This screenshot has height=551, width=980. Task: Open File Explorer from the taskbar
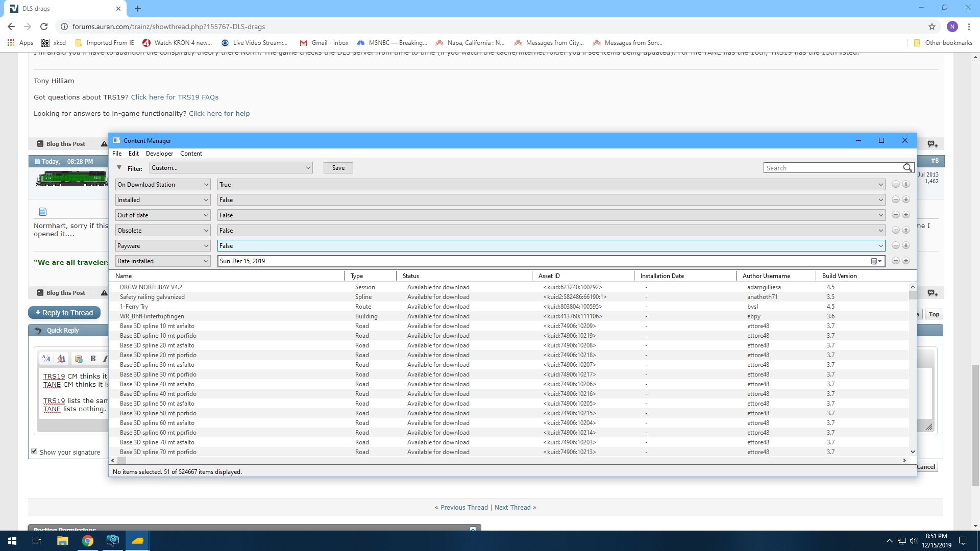click(x=62, y=541)
